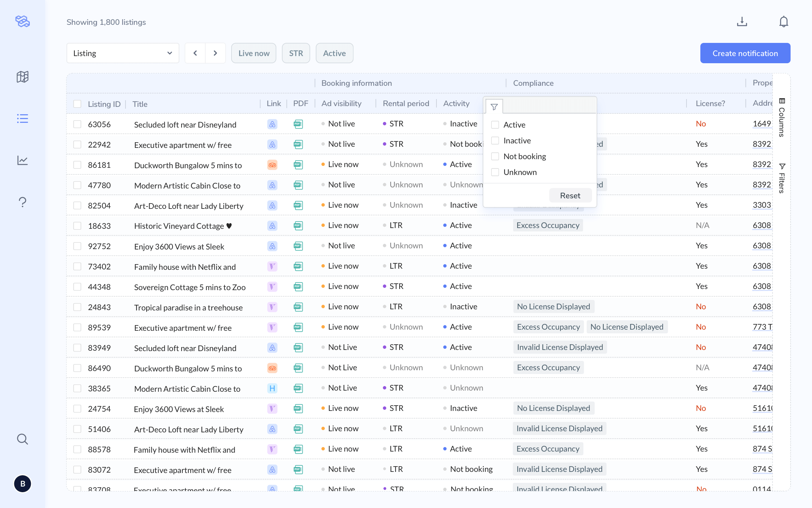Select the Live now filter chip
Screen dimensions: 812x508
(253, 53)
